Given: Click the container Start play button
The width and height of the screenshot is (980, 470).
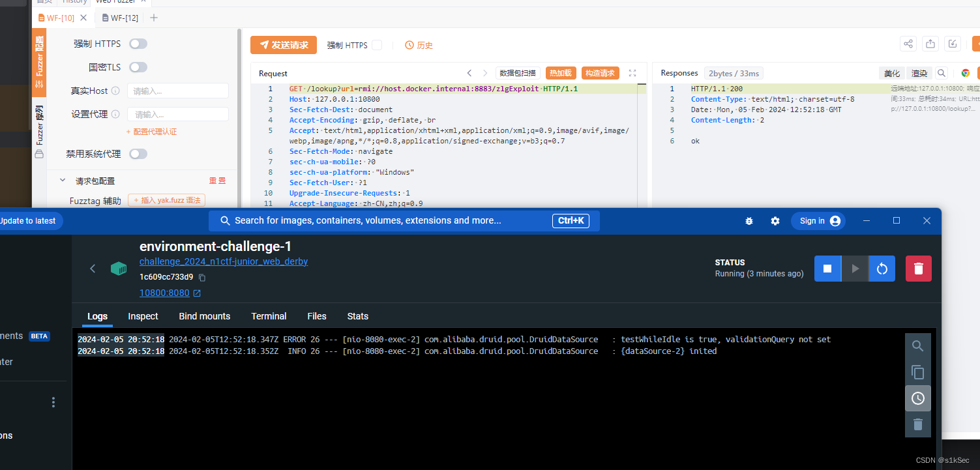Looking at the screenshot, I should pos(855,269).
